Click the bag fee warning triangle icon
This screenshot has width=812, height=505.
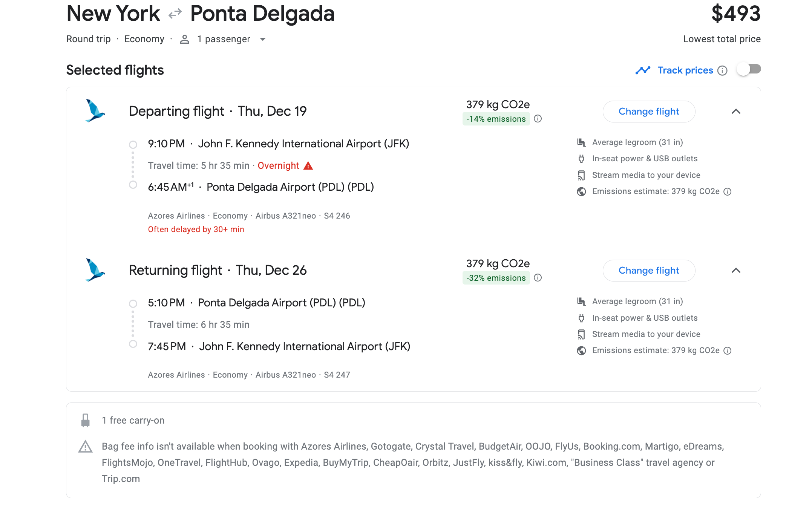coord(86,447)
